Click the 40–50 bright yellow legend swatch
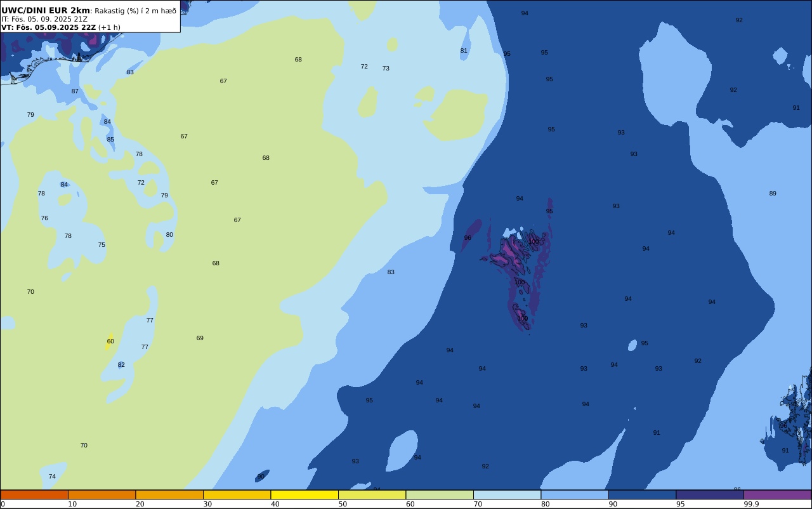Image resolution: width=812 pixels, height=509 pixels. click(304, 494)
